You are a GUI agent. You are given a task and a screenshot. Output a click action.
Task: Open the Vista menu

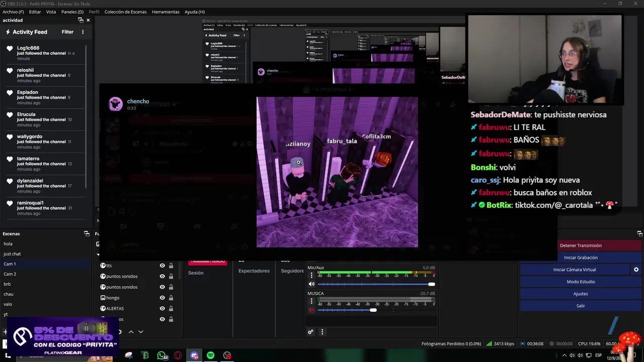point(51,12)
